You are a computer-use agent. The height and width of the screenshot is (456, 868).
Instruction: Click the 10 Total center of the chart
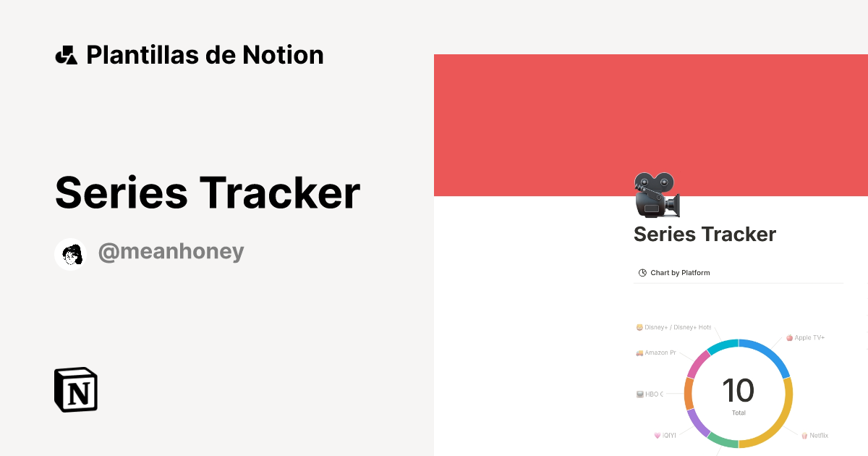click(x=739, y=392)
